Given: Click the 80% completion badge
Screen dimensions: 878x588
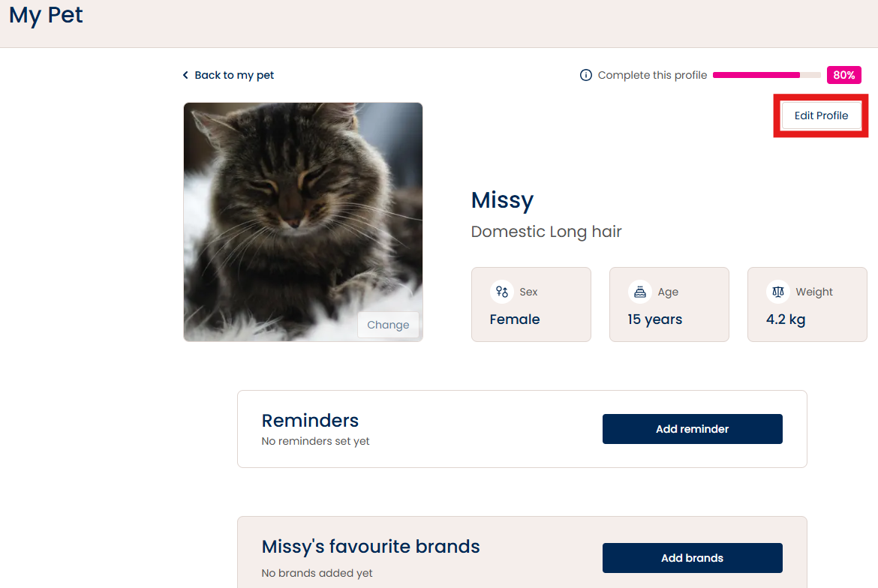Looking at the screenshot, I should (843, 75).
